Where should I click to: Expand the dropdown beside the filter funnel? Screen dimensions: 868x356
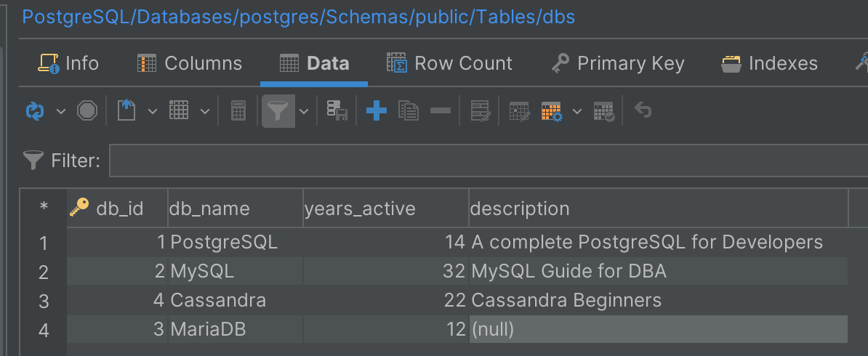pos(304,111)
